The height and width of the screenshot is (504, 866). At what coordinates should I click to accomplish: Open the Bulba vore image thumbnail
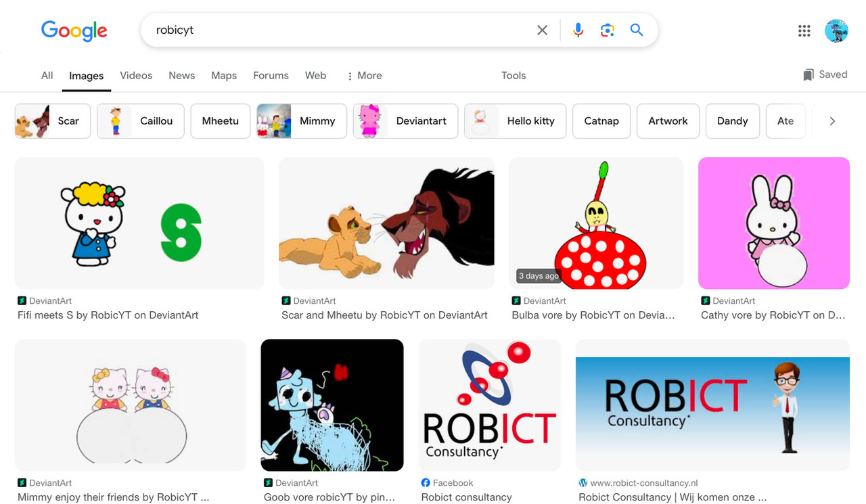point(596,223)
